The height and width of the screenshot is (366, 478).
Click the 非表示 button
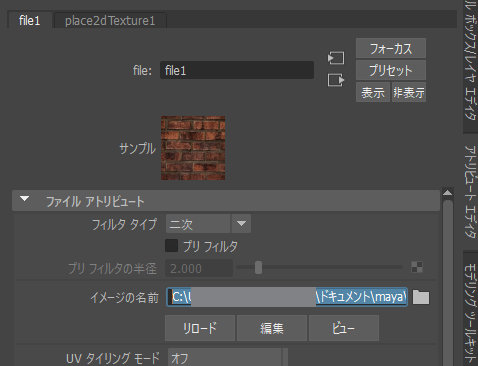pyautogui.click(x=409, y=92)
